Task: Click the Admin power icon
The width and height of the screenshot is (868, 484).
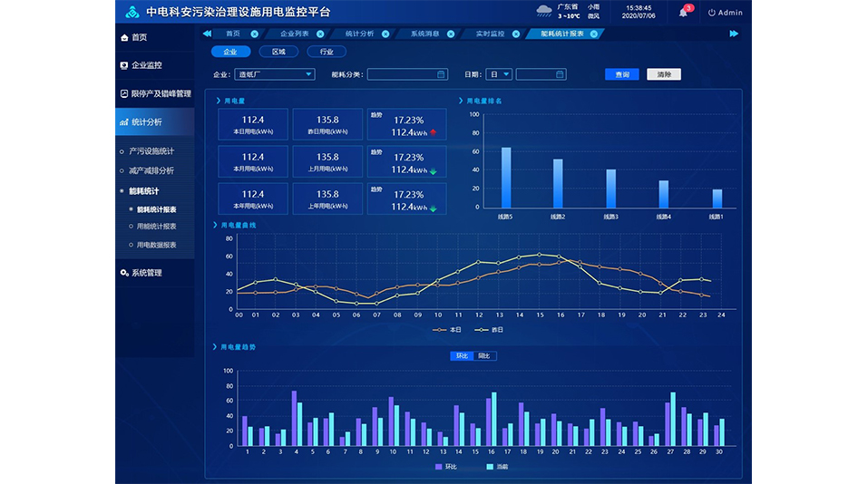Action: click(712, 13)
